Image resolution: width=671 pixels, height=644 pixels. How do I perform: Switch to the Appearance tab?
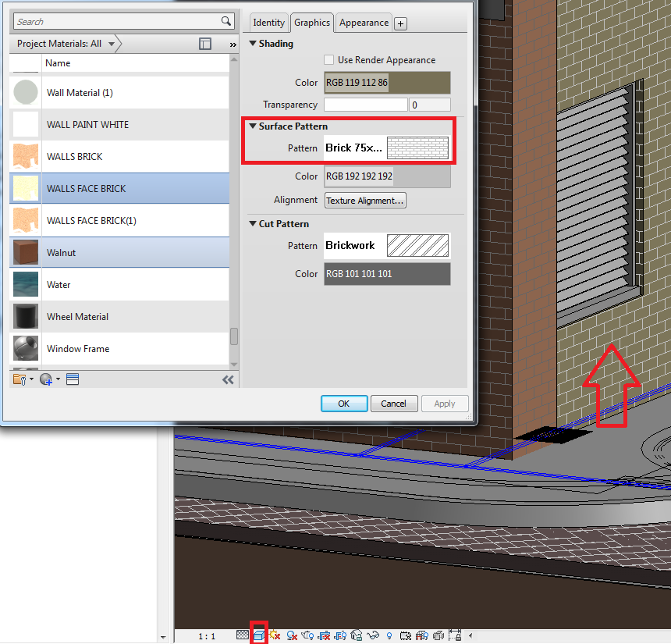coord(363,23)
